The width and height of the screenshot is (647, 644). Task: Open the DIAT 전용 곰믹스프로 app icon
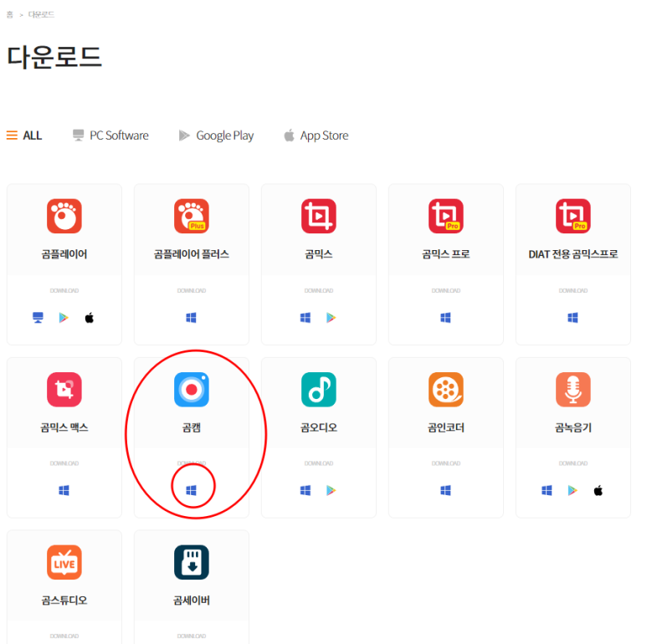573,216
